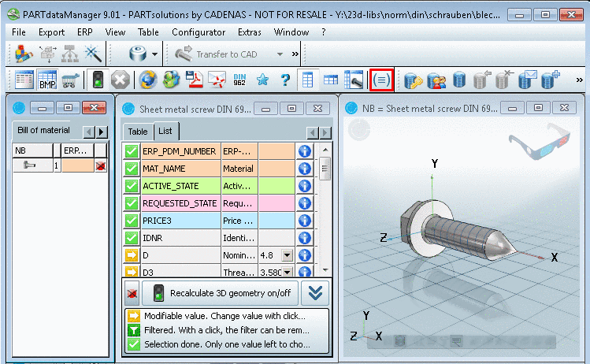Click the list's vertical scrollbar thumb
The width and height of the screenshot is (590, 364).
(x=325, y=169)
